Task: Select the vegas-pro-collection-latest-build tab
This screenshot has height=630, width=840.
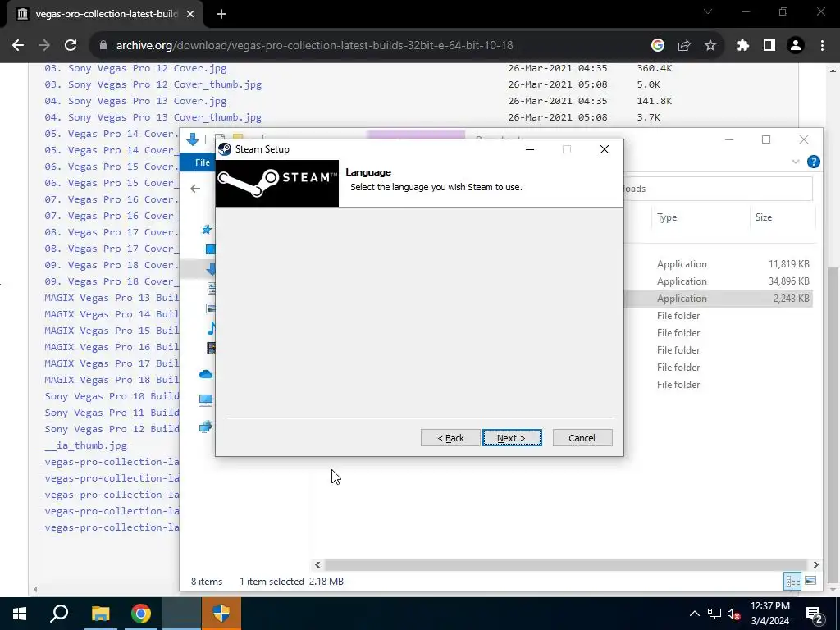Action: point(106,14)
